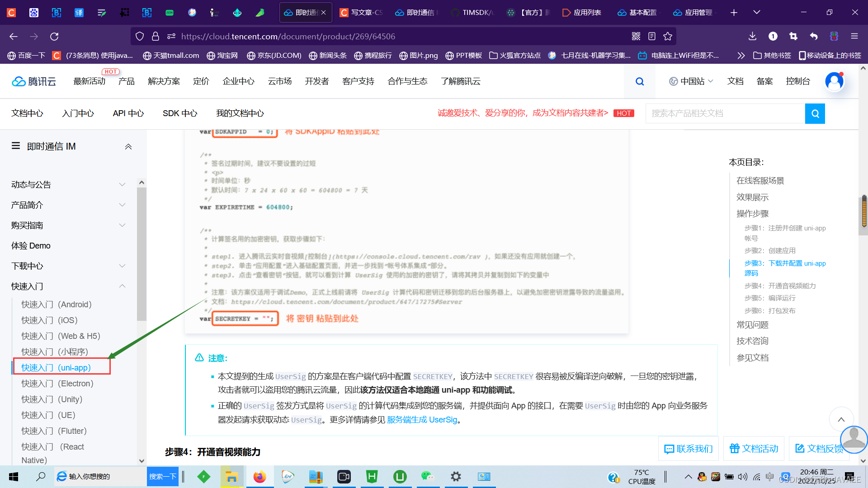This screenshot has height=488, width=868.
Task: Bookmark page with star icon
Action: [x=668, y=36]
